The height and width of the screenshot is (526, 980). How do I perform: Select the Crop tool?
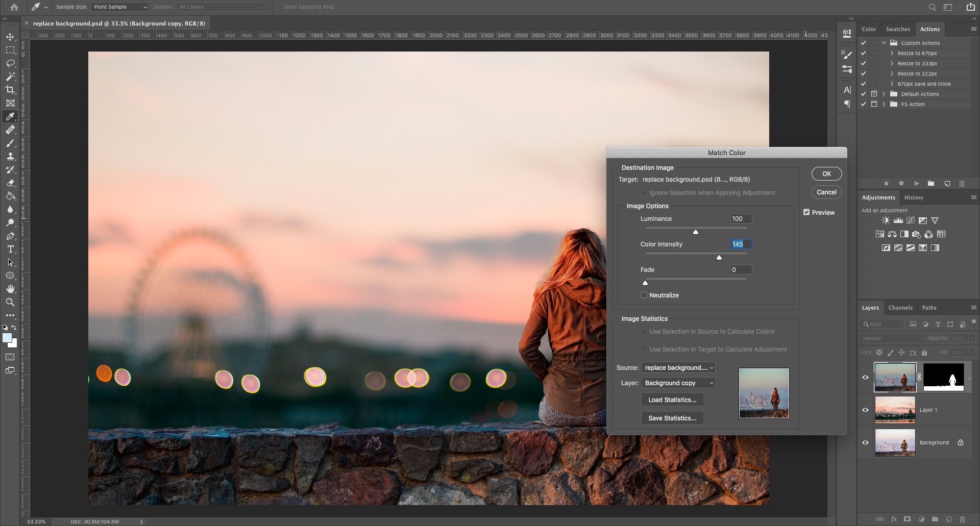click(10, 90)
